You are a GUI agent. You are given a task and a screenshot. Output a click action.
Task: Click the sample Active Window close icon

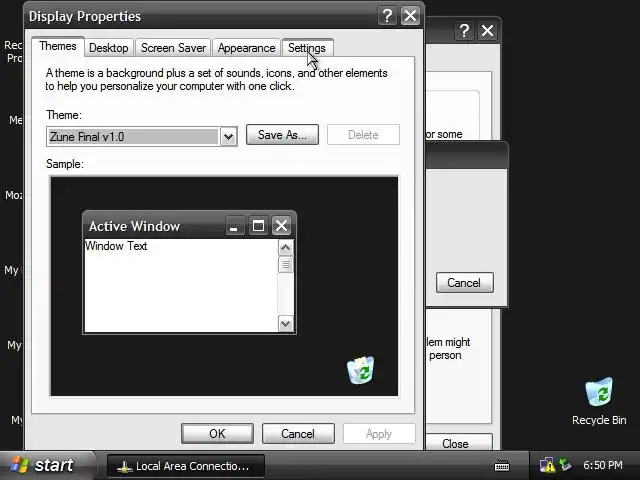281,226
